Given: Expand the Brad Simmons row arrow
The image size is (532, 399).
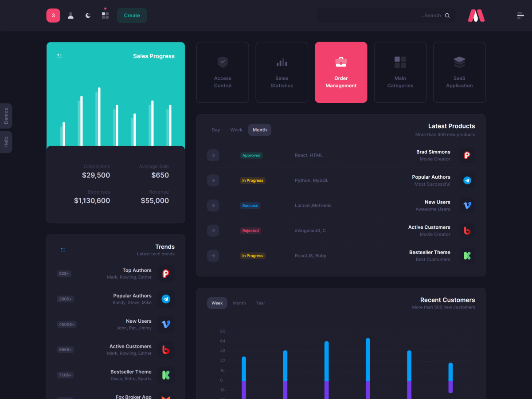Looking at the screenshot, I should point(213,155).
